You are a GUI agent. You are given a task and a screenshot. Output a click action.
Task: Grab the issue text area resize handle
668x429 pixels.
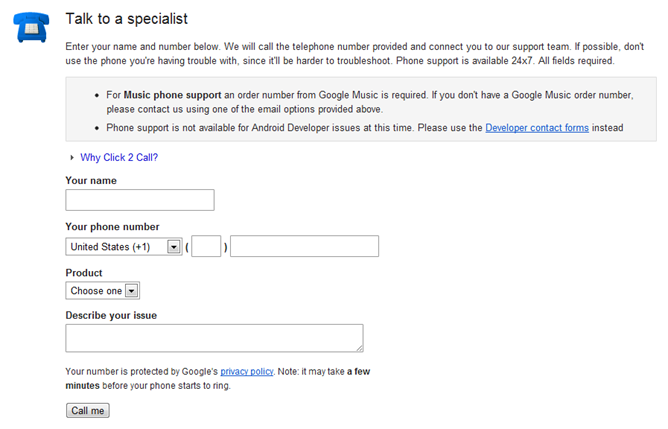click(358, 347)
